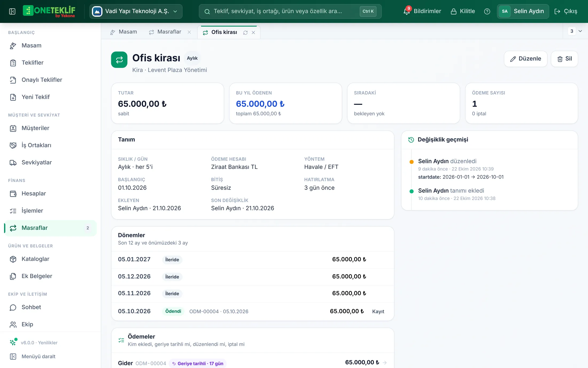The width and height of the screenshot is (588, 368).
Task: Edit the expense with Düzenle
Action: (525, 59)
